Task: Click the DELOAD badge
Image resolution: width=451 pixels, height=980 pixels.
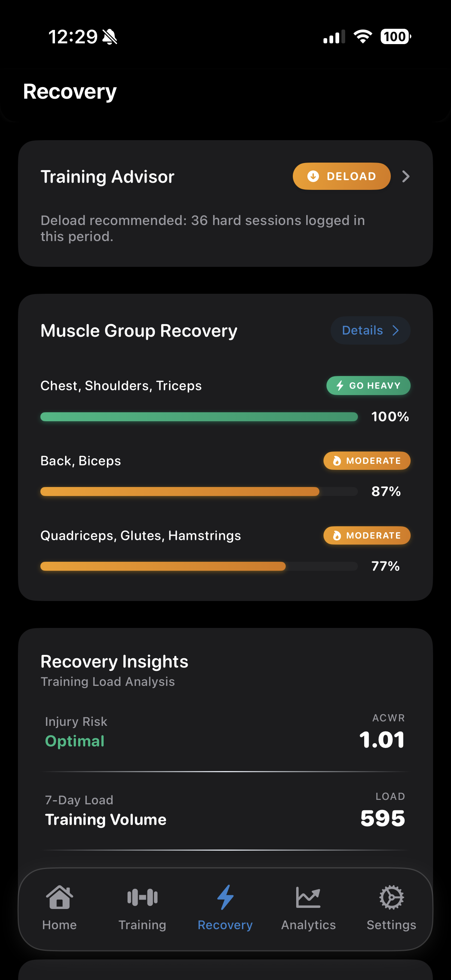Action: pos(341,176)
